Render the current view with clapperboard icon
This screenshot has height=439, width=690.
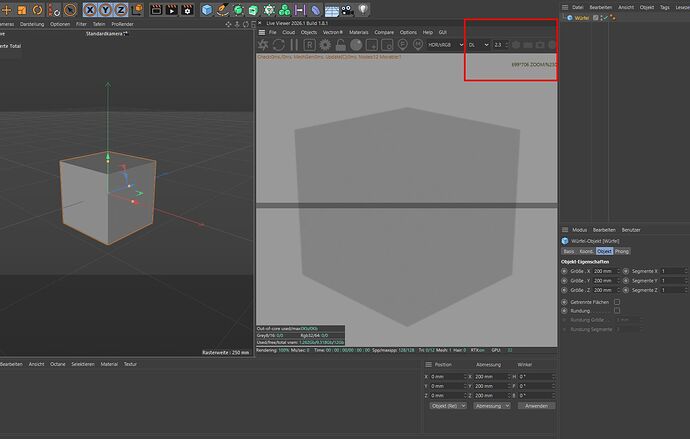[156, 9]
